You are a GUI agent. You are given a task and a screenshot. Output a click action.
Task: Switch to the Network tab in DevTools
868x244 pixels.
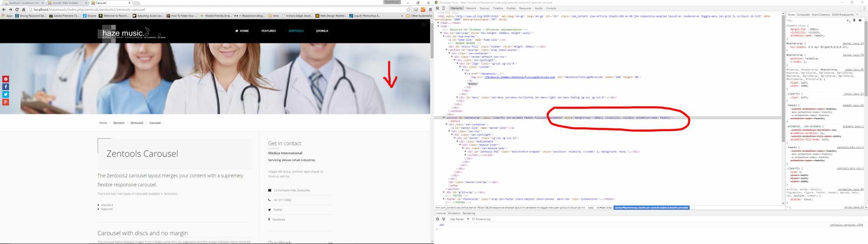click(471, 8)
